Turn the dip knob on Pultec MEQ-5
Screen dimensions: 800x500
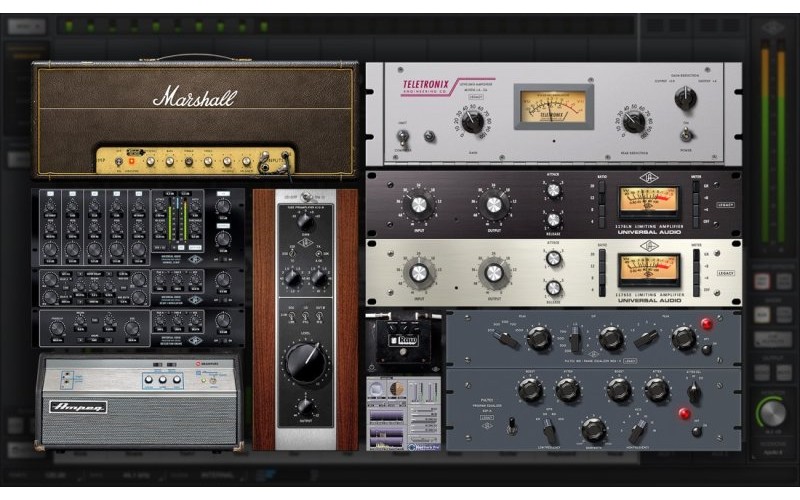[x=611, y=338]
